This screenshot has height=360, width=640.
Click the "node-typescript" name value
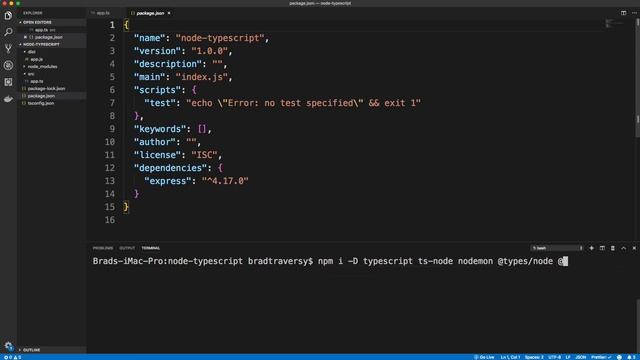(x=220, y=38)
